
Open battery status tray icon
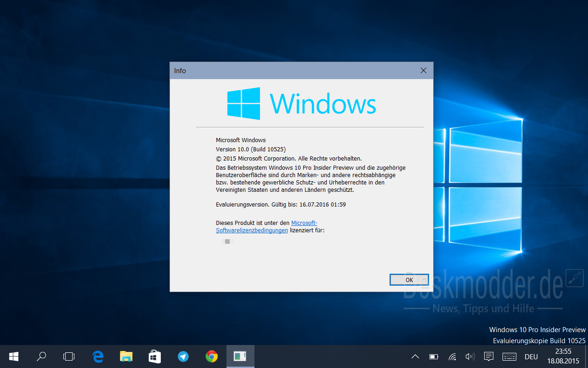(434, 356)
